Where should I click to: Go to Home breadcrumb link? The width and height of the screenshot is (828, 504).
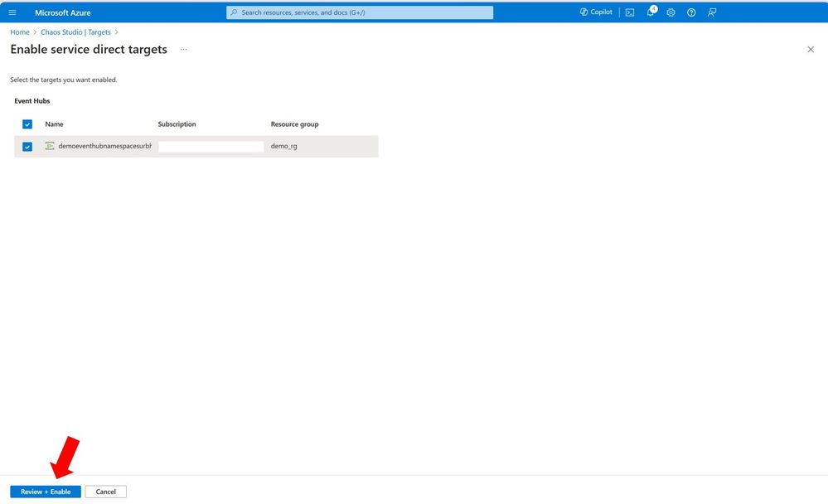point(20,32)
